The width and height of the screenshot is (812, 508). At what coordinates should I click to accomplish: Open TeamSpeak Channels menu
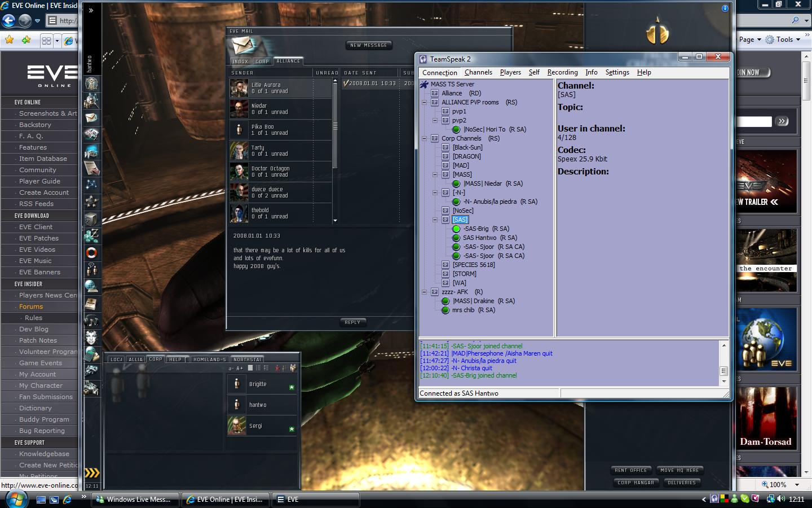click(x=478, y=72)
